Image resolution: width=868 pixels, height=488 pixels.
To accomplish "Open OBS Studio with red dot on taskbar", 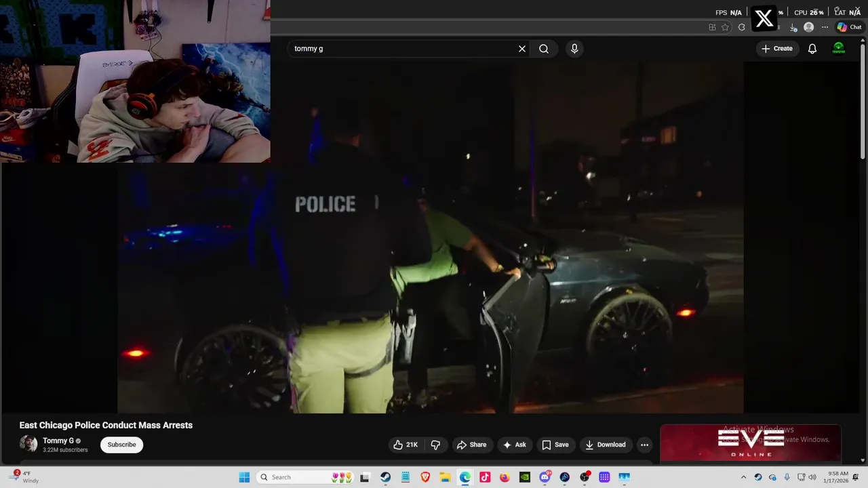I will tap(585, 477).
